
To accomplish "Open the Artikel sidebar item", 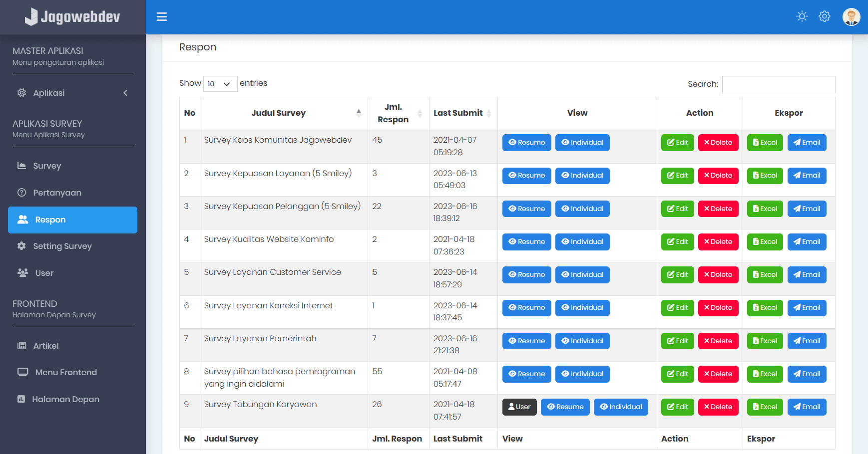I will [x=72, y=346].
